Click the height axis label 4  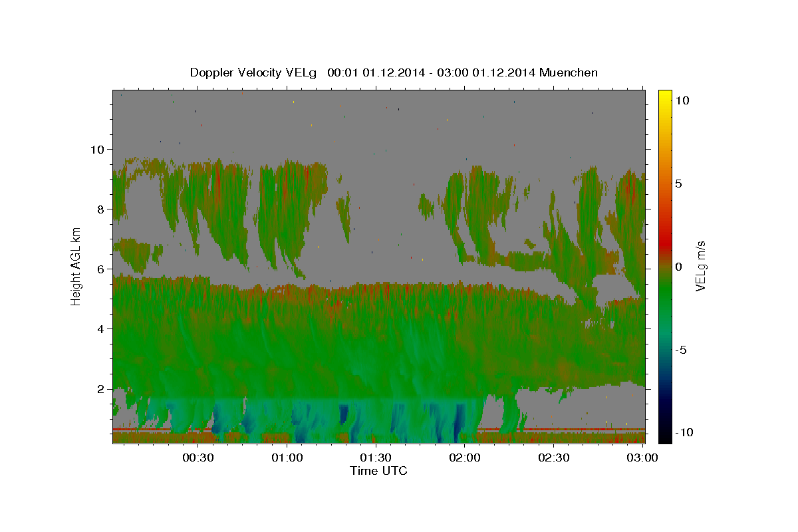tap(100, 329)
